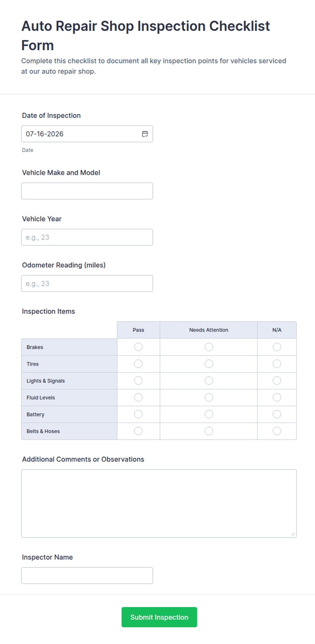The image size is (315, 644).
Task: Click the Submit Inspection button
Action: pyautogui.click(x=159, y=617)
